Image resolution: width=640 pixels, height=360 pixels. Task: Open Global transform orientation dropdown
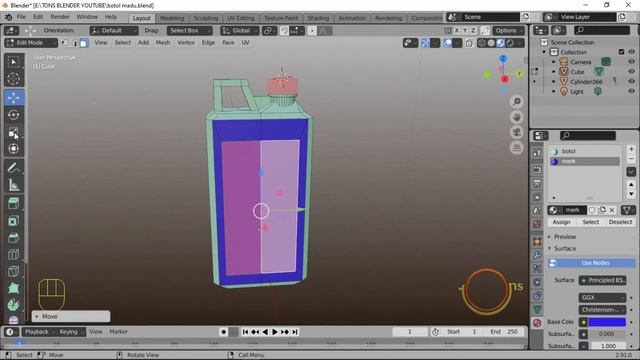pyautogui.click(x=240, y=31)
